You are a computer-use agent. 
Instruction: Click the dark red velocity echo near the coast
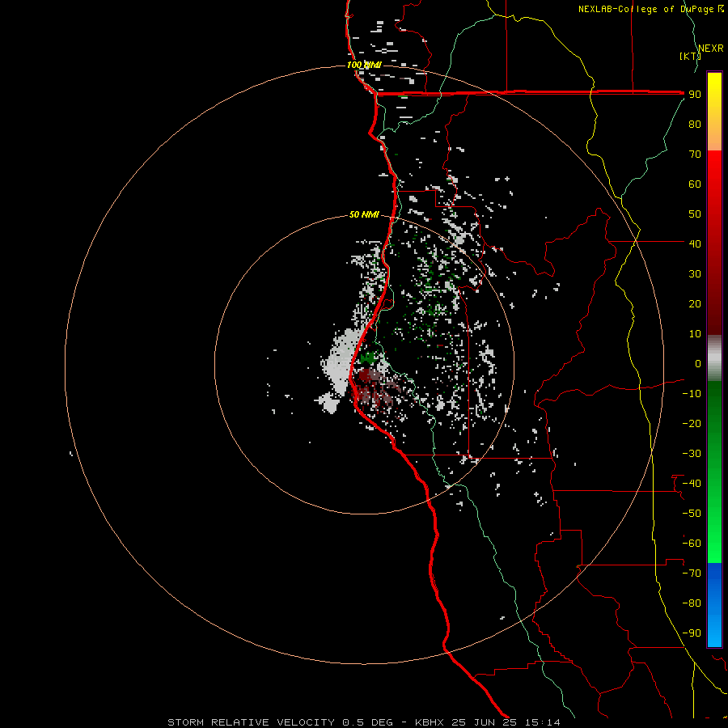click(366, 375)
